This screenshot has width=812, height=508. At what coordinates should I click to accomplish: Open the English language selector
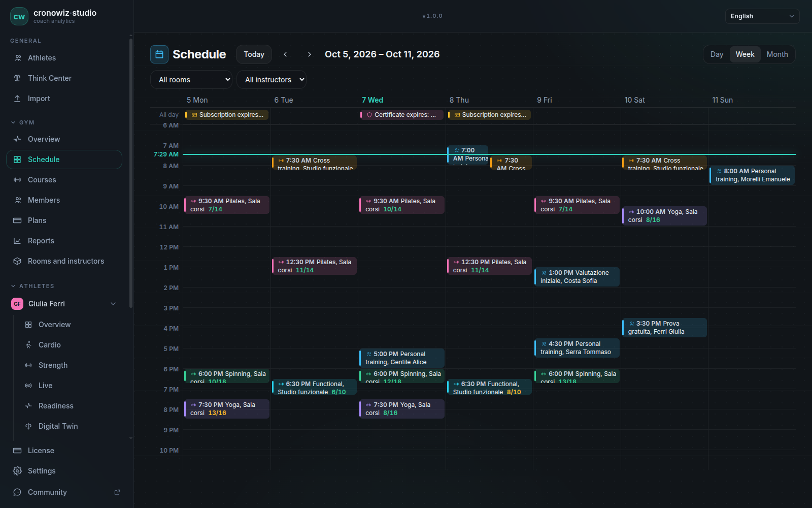(x=762, y=16)
